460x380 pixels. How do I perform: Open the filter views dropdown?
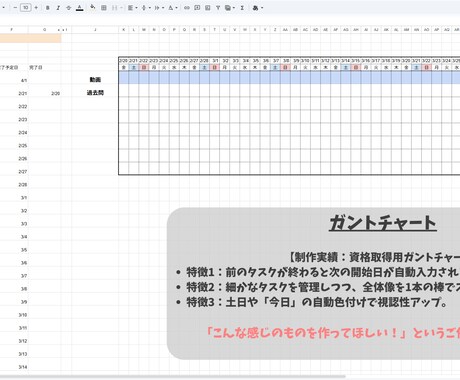(x=230, y=8)
